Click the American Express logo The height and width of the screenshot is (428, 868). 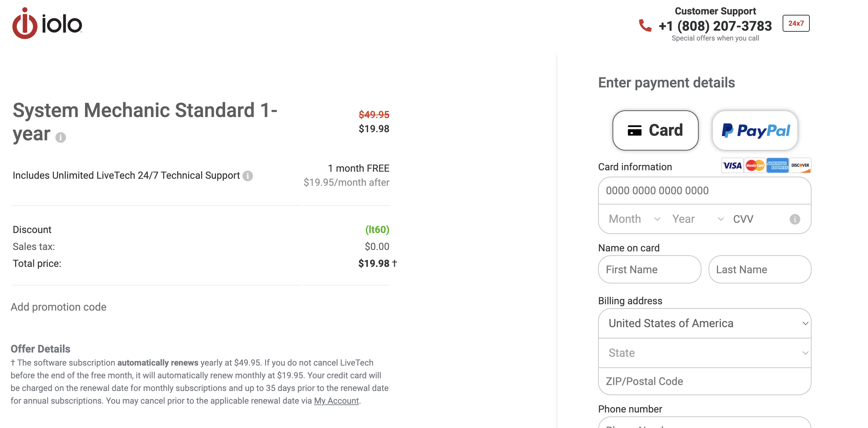pyautogui.click(x=777, y=165)
